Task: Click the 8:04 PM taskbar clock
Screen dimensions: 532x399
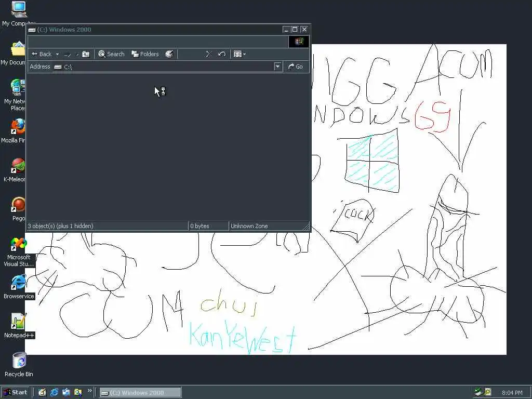Action: (x=512, y=393)
